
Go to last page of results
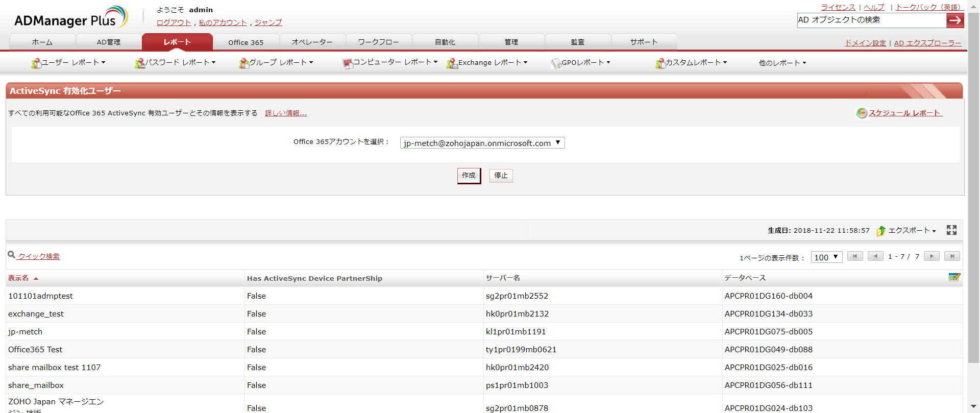952,256
